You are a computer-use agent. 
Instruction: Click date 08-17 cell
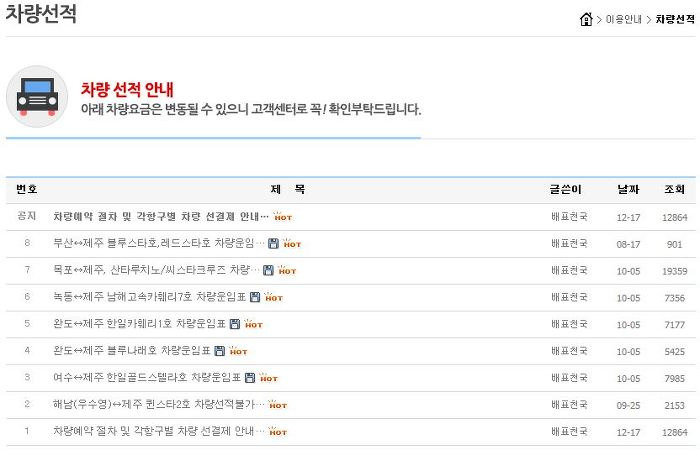click(628, 244)
